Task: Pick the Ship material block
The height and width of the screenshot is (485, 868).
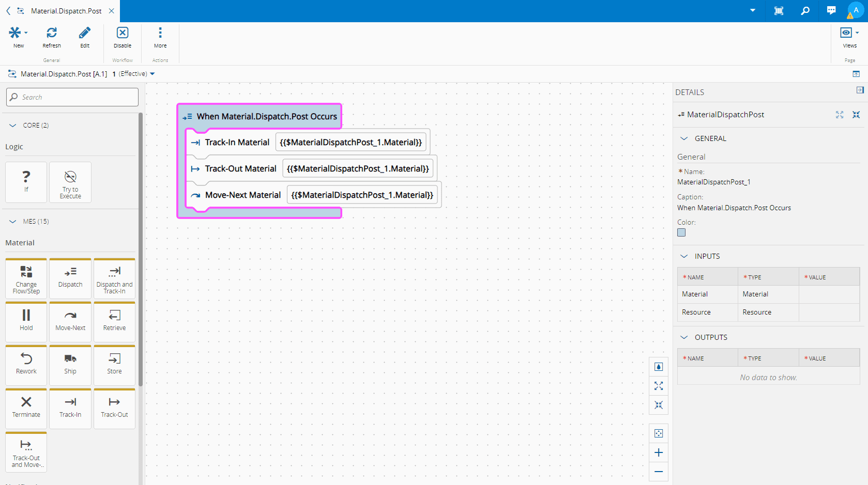Action: [x=70, y=364]
